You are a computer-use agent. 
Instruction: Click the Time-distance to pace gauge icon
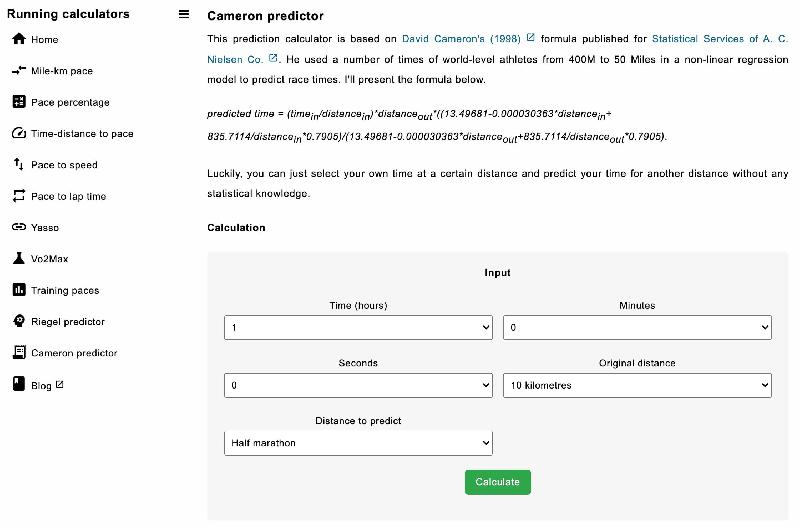(x=19, y=133)
